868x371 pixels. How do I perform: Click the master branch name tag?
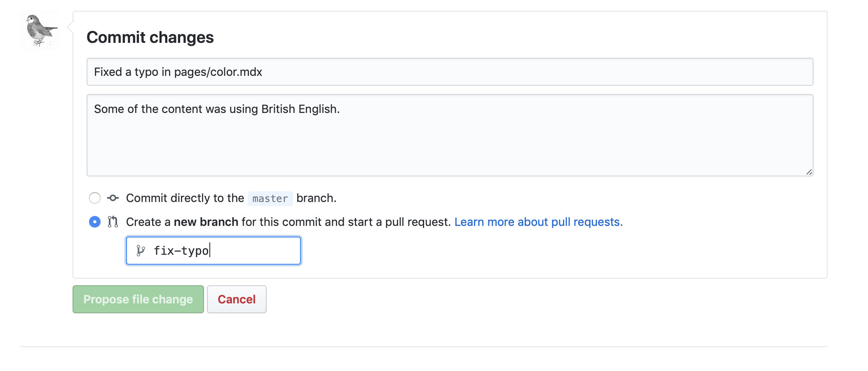[270, 199]
